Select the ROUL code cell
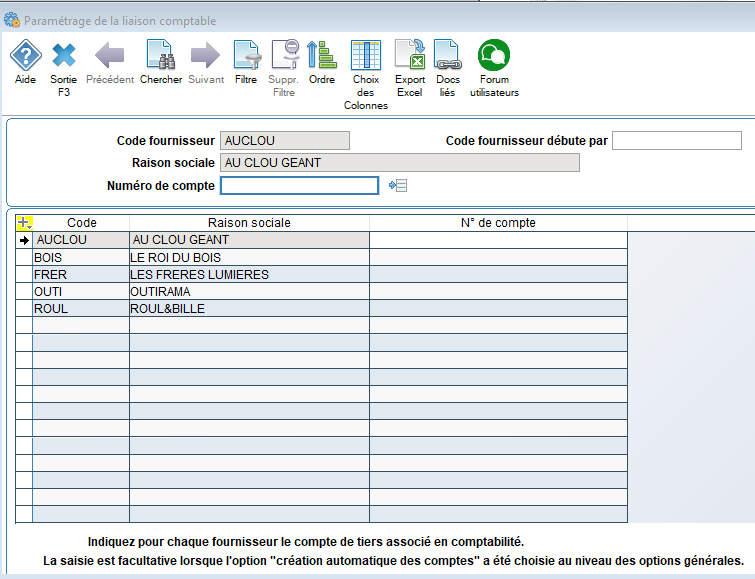Screen dimensions: 755x579 (81, 308)
